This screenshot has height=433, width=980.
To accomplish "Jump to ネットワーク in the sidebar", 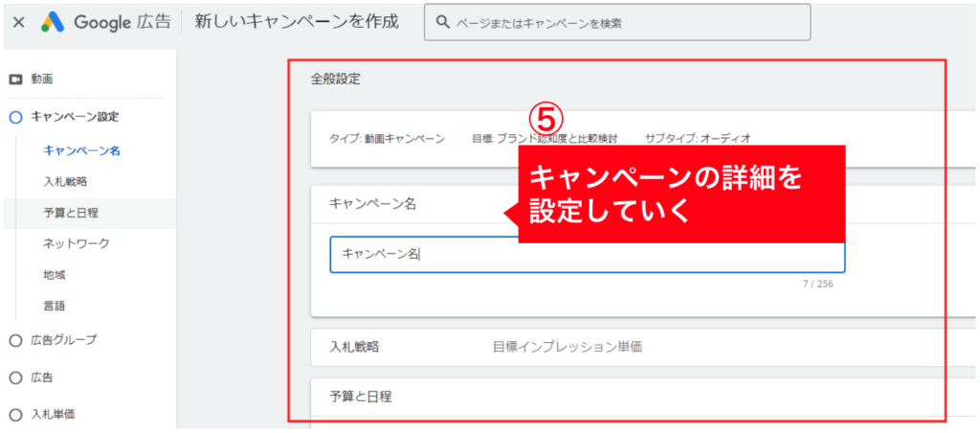I will (76, 243).
